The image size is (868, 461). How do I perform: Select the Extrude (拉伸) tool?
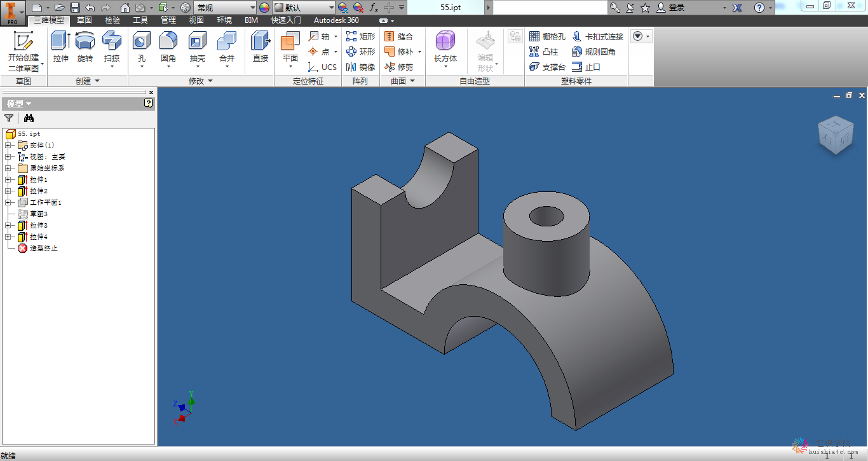pos(61,47)
